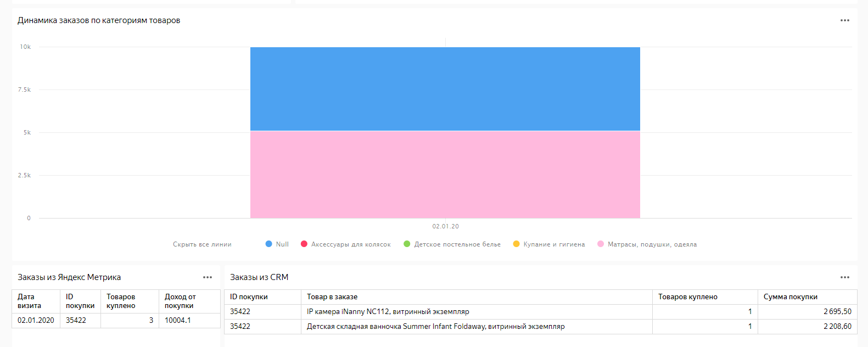Toggle the Аксессуары для колясок legend item
The width and height of the screenshot is (868, 347).
pyautogui.click(x=346, y=244)
